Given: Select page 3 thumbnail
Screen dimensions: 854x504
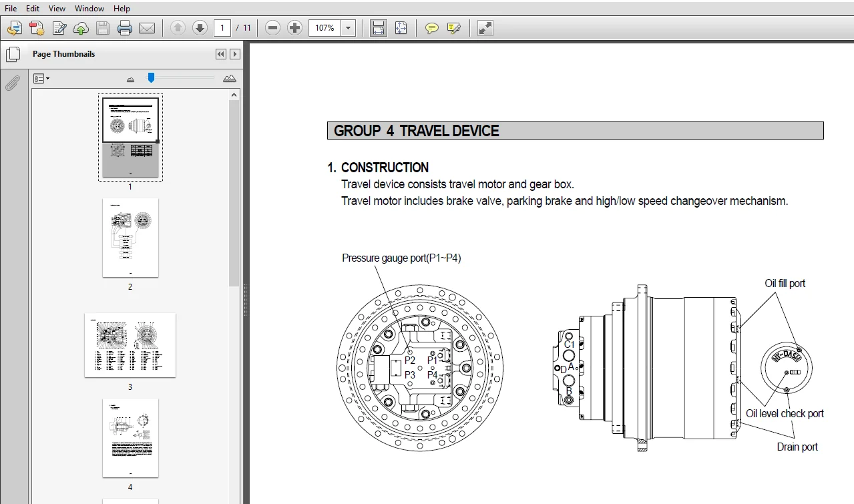Looking at the screenshot, I should (130, 345).
